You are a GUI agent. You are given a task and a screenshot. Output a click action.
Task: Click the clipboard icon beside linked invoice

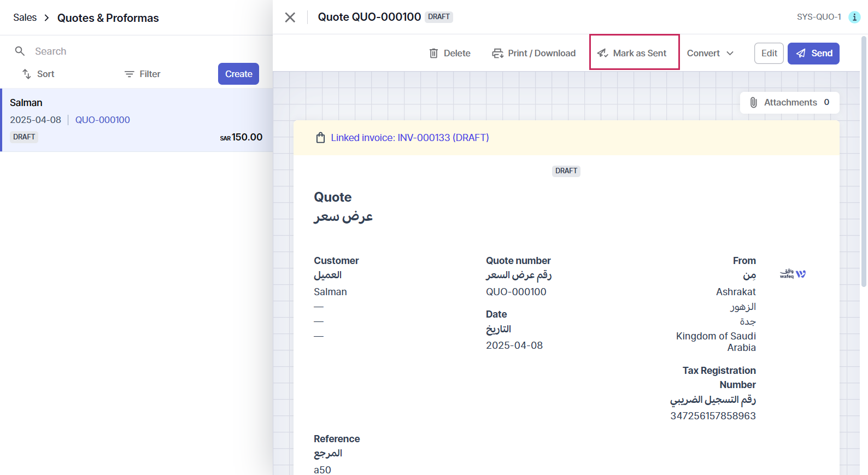(x=321, y=138)
